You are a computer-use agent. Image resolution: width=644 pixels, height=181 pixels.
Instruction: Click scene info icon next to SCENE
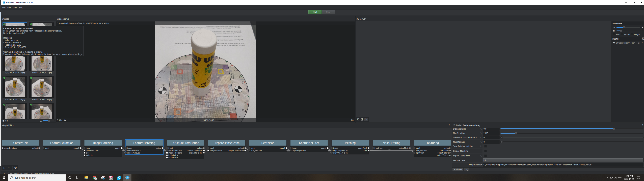pyautogui.click(x=643, y=39)
